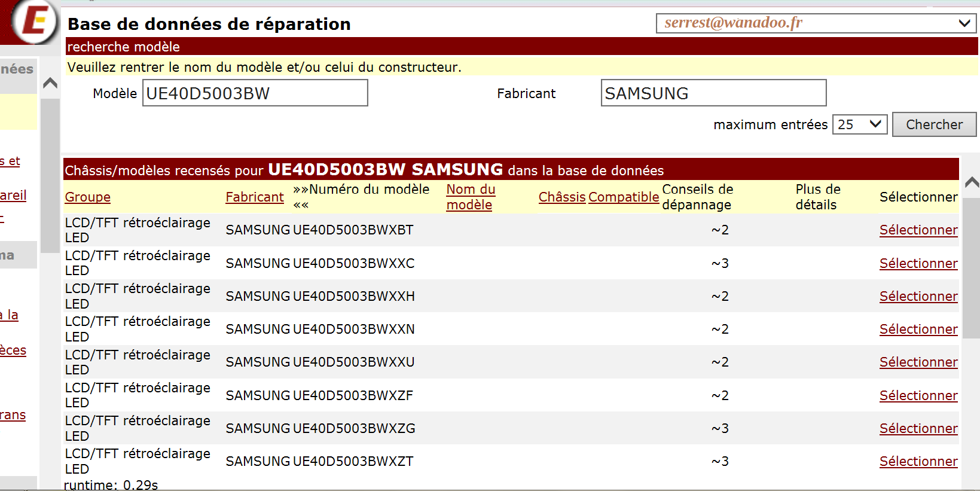
Task: Sort results by Fabricant column
Action: coord(254,197)
